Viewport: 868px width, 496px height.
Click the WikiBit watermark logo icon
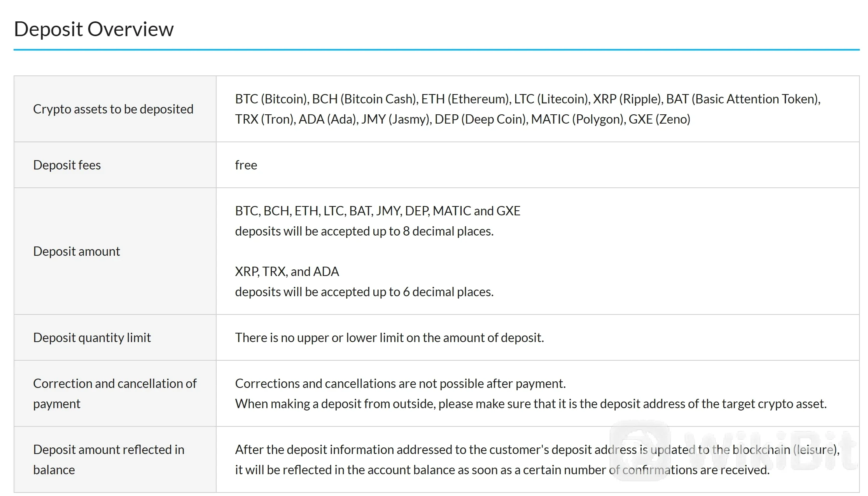click(x=640, y=450)
